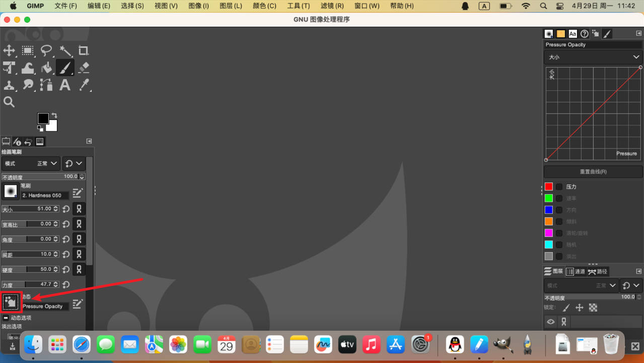Select the Free Select lasso tool
This screenshot has height=363, width=644.
[46, 50]
